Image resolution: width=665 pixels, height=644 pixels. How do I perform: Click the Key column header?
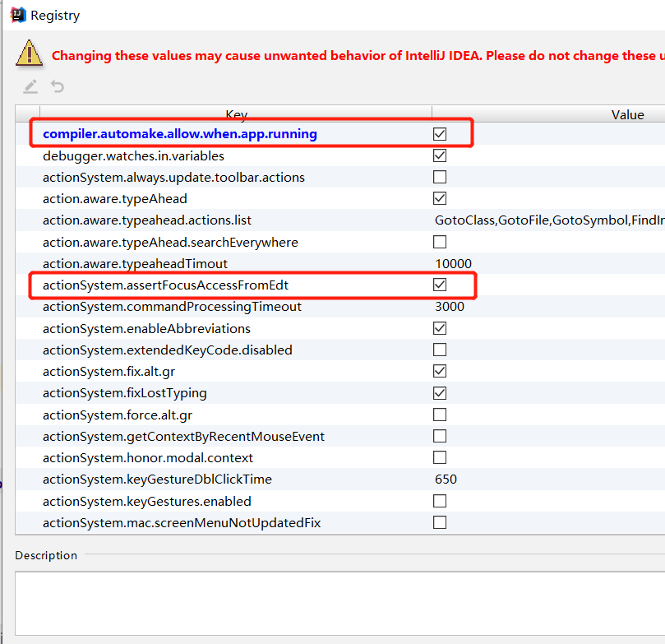tap(236, 114)
